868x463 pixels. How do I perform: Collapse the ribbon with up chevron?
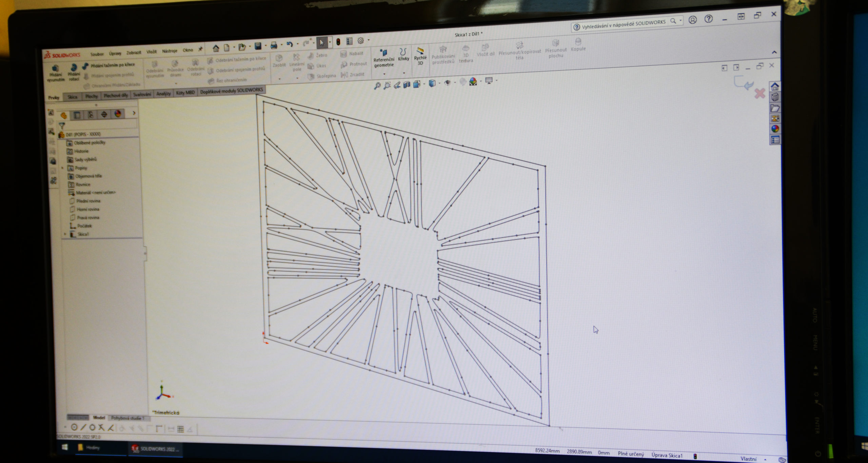coord(774,52)
